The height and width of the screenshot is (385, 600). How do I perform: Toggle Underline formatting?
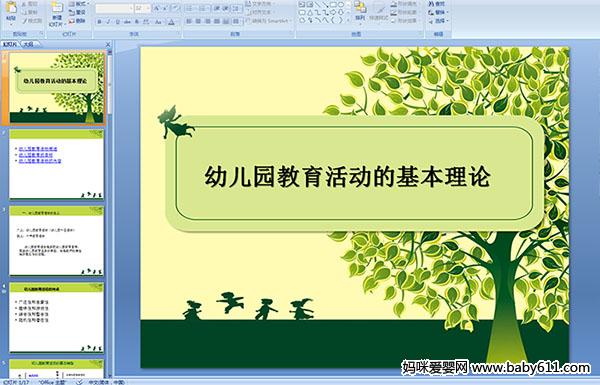point(117,22)
